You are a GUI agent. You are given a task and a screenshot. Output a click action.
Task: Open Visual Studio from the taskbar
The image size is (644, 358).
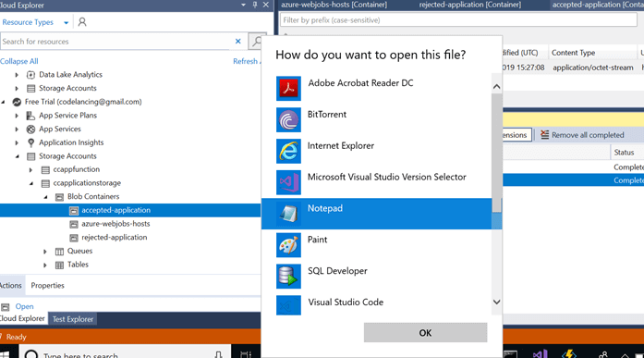tap(541, 354)
